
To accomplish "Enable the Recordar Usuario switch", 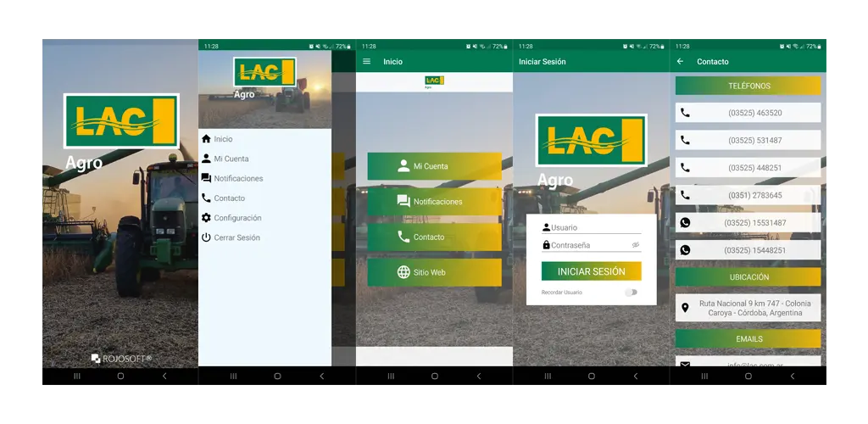I will [x=631, y=293].
